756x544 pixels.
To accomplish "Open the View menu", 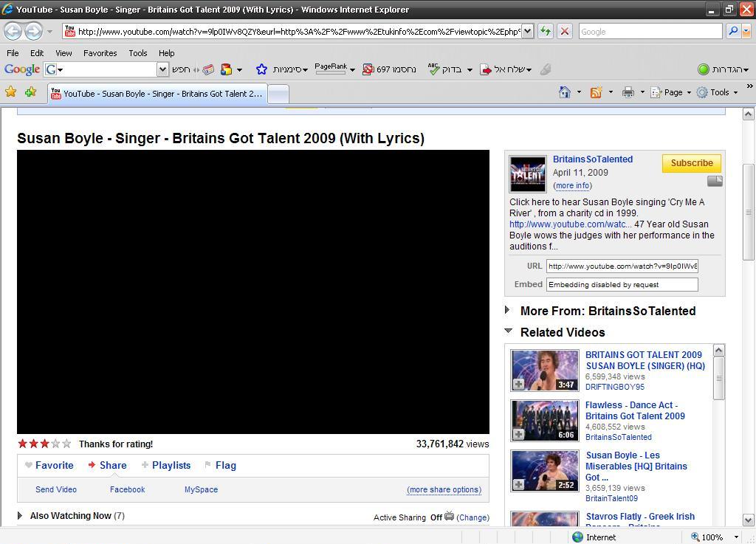I will pos(63,53).
